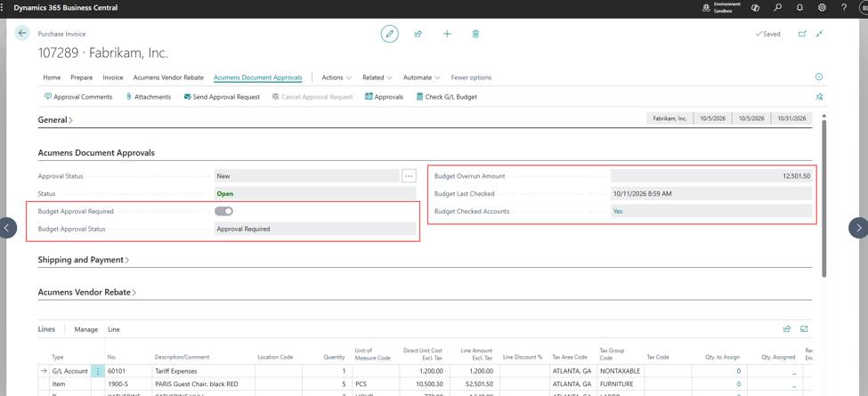Open the settings gear
This screenshot has width=868, height=396.
tap(822, 8)
